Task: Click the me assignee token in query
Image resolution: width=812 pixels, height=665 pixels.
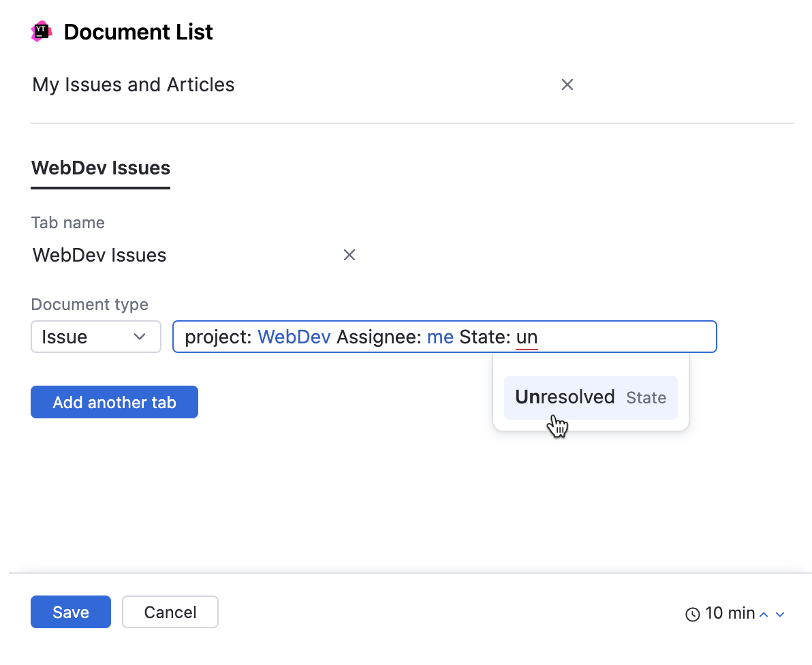Action: pyautogui.click(x=440, y=336)
